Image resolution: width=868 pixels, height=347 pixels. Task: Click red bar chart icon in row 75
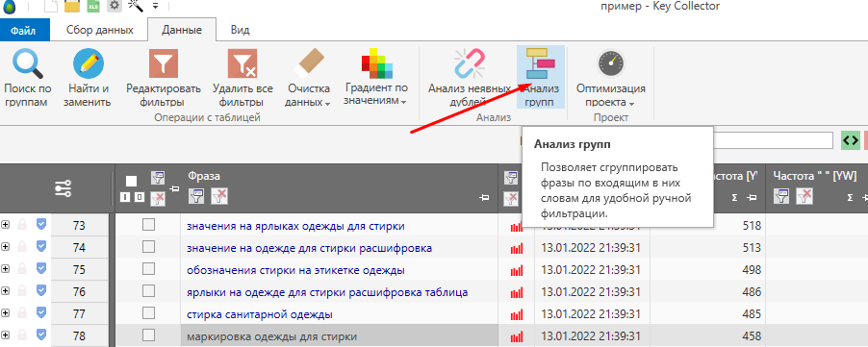[x=516, y=271]
